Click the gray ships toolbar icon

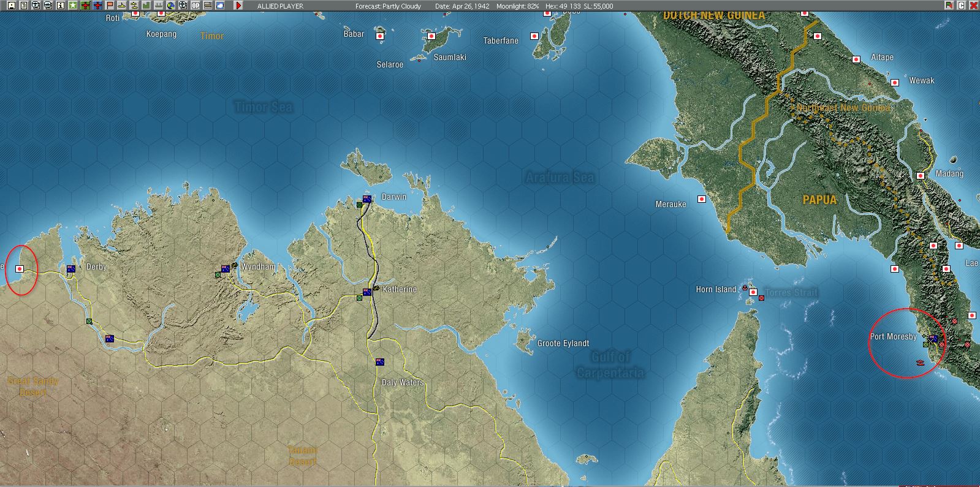[x=159, y=6]
